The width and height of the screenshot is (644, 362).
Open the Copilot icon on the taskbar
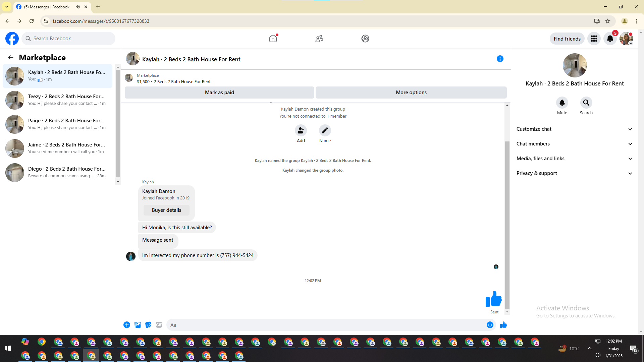pos(25,342)
